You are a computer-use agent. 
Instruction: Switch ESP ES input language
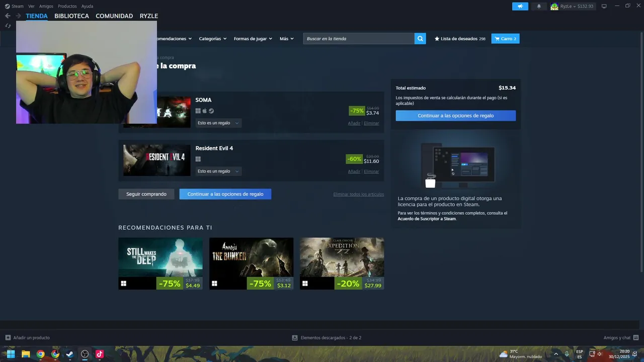coord(580,354)
